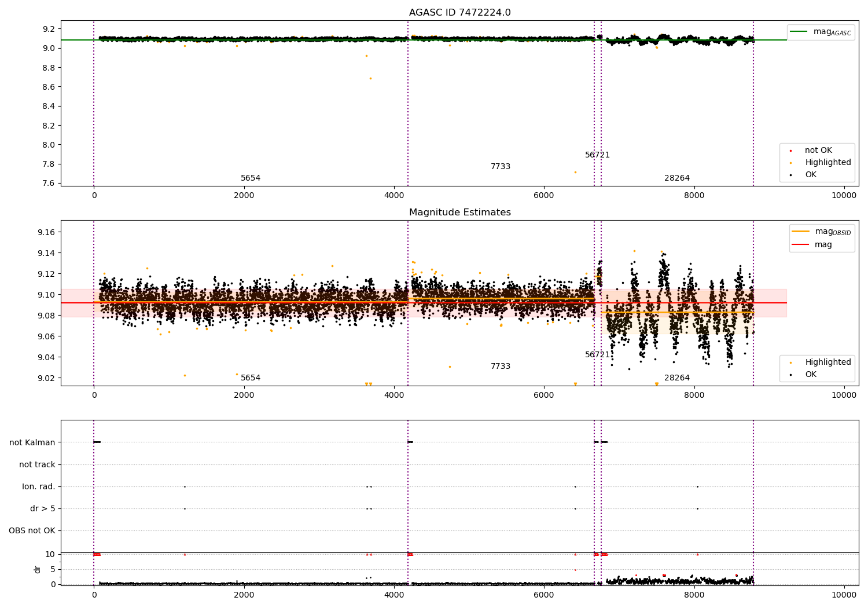Click the 'Magnitude Estimates' plot title
The width and height of the screenshot is (868, 608).
(459, 213)
